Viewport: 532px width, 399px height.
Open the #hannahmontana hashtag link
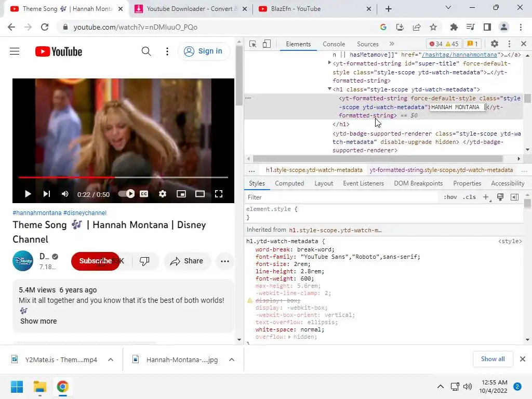tap(37, 212)
